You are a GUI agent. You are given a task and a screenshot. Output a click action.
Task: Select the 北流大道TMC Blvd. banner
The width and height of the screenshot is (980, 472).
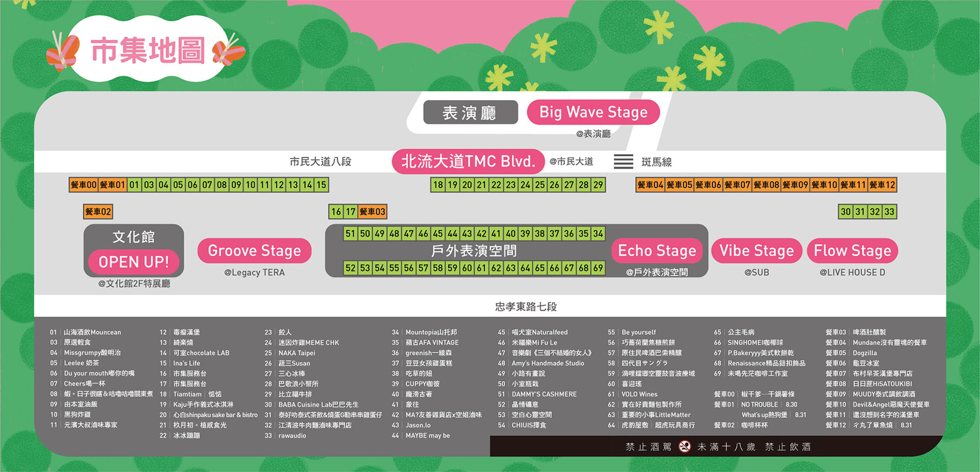[x=468, y=161]
